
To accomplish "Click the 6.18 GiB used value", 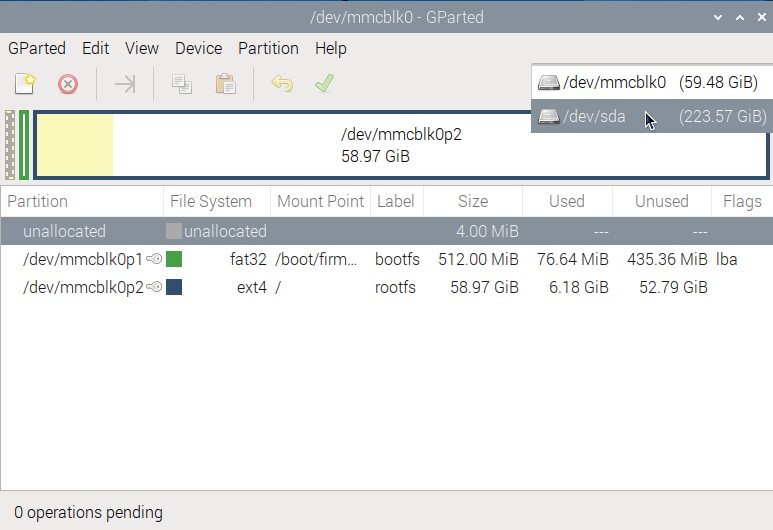I will (579, 287).
